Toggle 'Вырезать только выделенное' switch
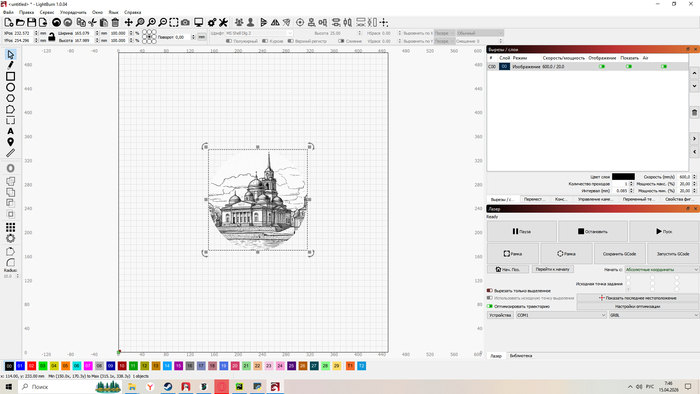The image size is (700, 394). coord(490,290)
